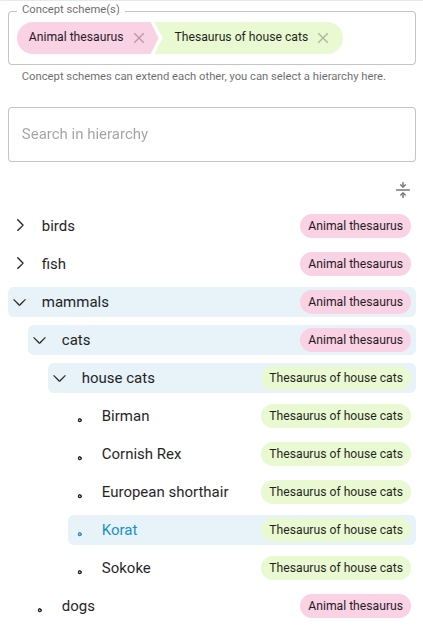Image resolution: width=423 pixels, height=629 pixels.
Task: Select the Sokoke concept
Action: 126,568
